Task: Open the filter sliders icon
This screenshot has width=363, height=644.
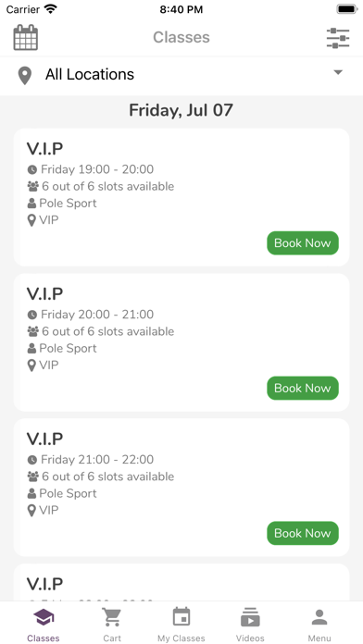Action: pos(338,38)
